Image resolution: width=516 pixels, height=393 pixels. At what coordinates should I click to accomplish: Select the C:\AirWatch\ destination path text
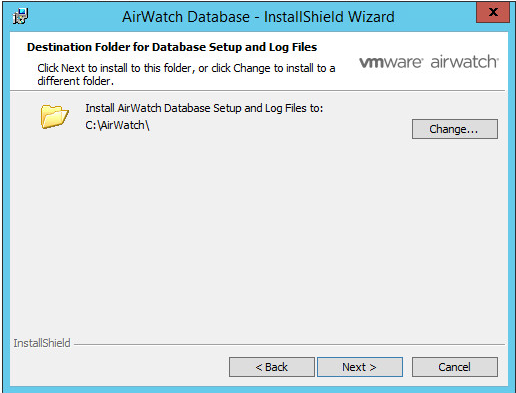[x=117, y=125]
